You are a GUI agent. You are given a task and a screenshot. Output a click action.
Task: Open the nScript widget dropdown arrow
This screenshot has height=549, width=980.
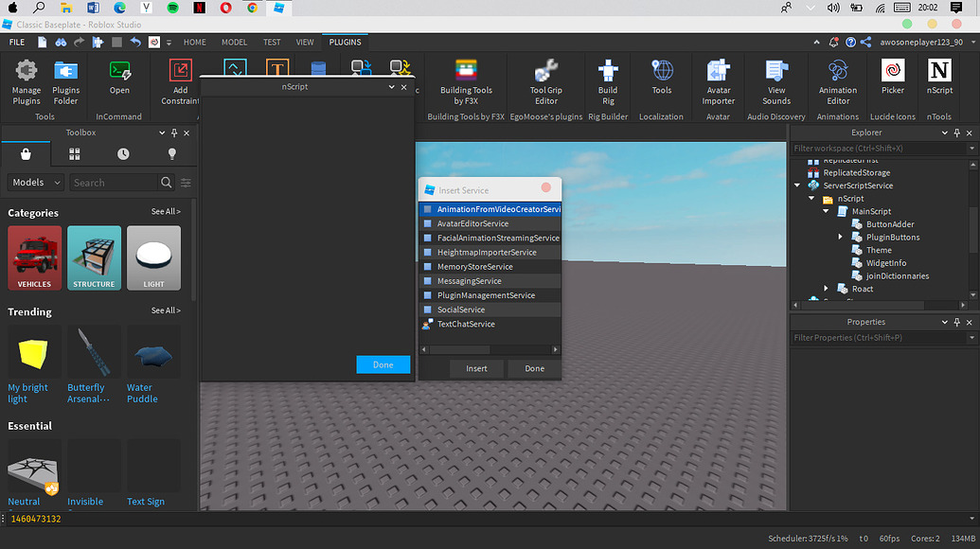pyautogui.click(x=391, y=87)
